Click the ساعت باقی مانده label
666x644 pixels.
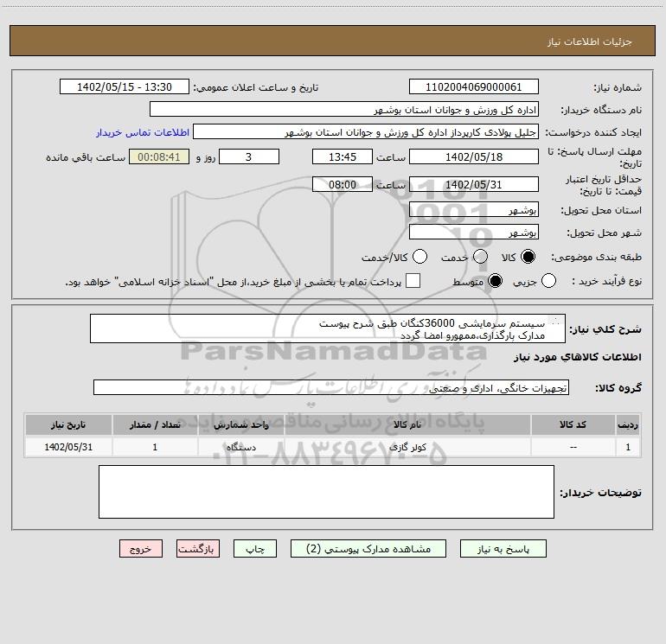click(x=86, y=157)
